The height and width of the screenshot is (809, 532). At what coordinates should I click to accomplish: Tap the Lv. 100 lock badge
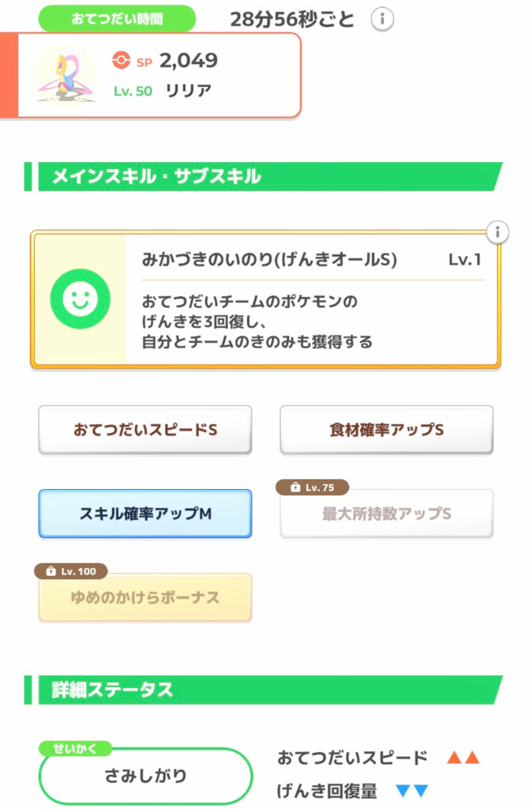70,570
